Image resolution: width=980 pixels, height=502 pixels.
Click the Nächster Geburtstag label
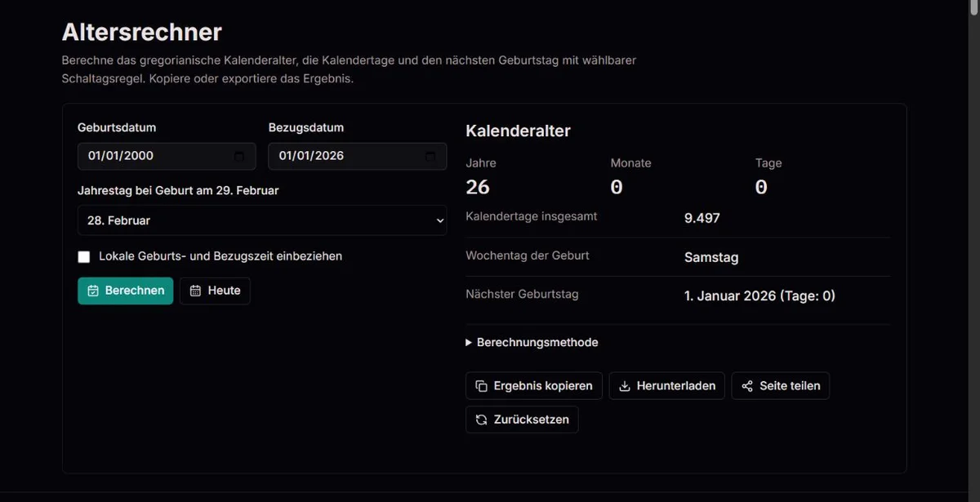pyautogui.click(x=522, y=294)
